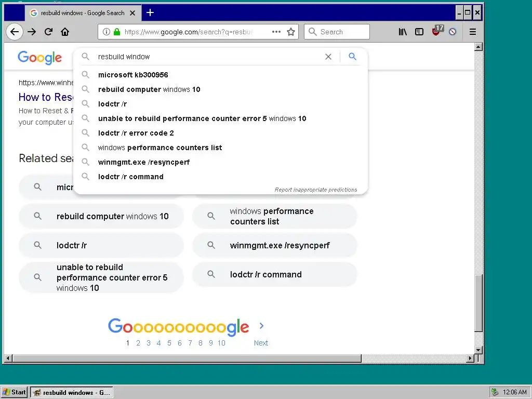
Task: Click the system tray network icon
Action: [495, 392]
